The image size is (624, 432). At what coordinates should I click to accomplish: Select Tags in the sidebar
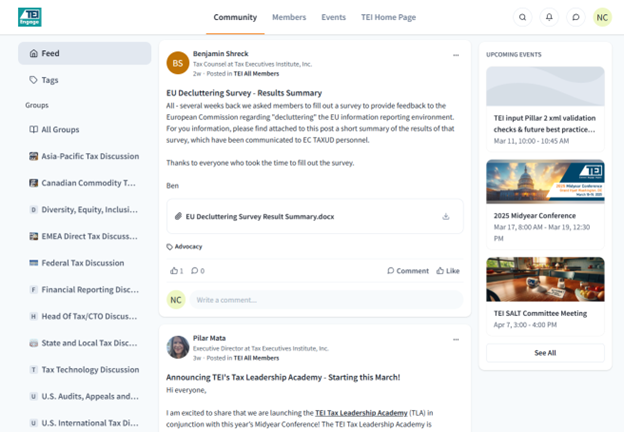[84, 80]
